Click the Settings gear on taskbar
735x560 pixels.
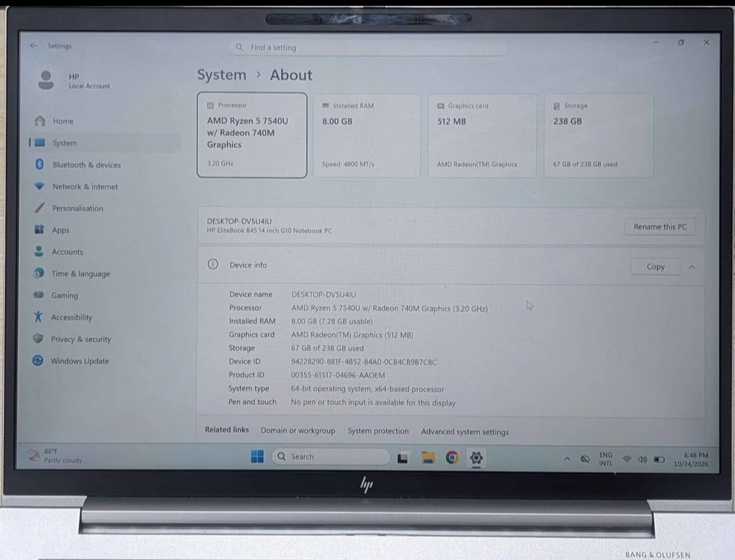click(x=476, y=458)
